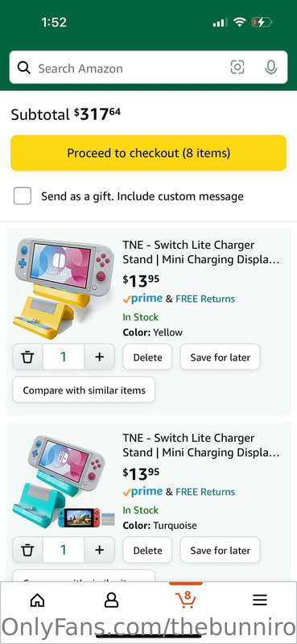
Task: Click Compare with similar items
Action: pos(84,390)
